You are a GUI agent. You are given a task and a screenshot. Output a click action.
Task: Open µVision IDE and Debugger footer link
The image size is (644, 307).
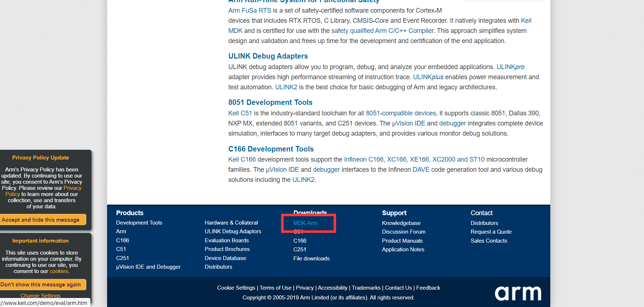(x=148, y=267)
